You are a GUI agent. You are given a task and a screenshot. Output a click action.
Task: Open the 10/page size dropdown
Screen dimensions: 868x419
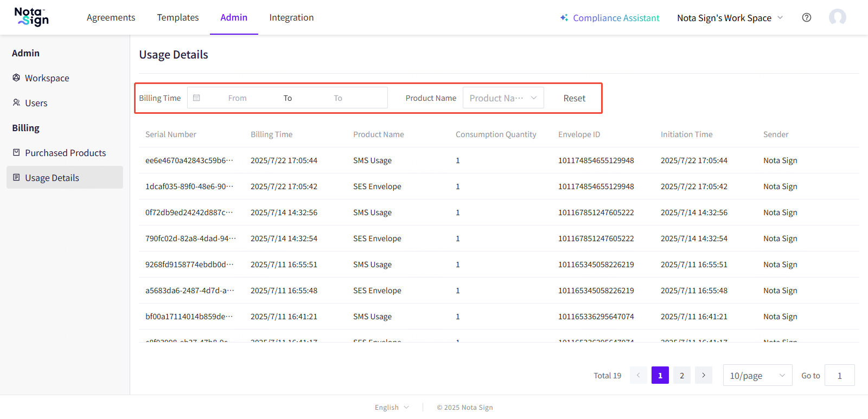click(x=757, y=375)
